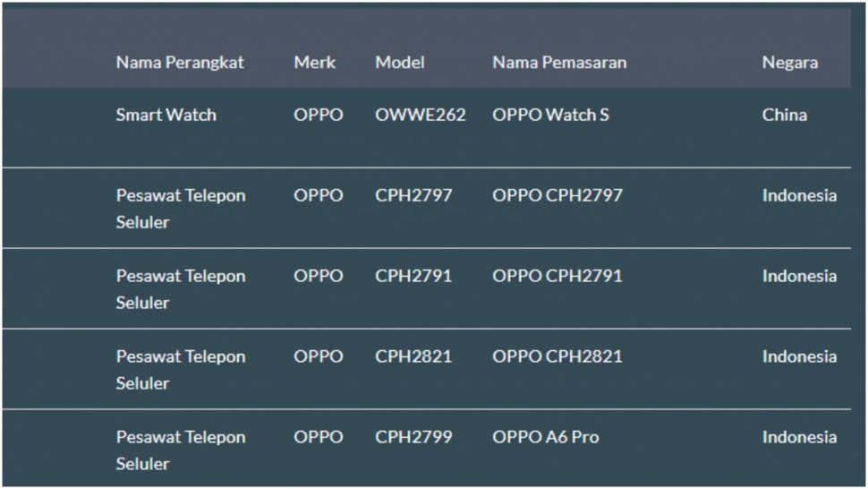Screen dimensions: 868x489
Task: Click the OPPO brand cell in Smart Watch row
Action: [318, 115]
